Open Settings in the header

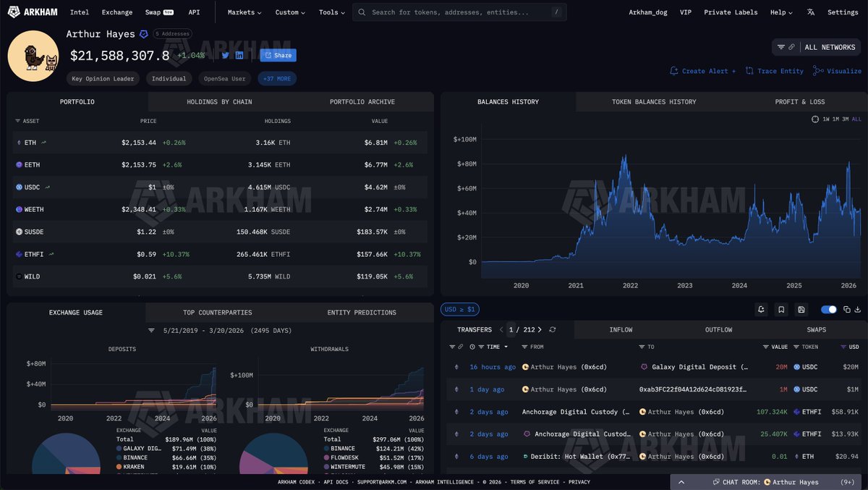click(843, 12)
